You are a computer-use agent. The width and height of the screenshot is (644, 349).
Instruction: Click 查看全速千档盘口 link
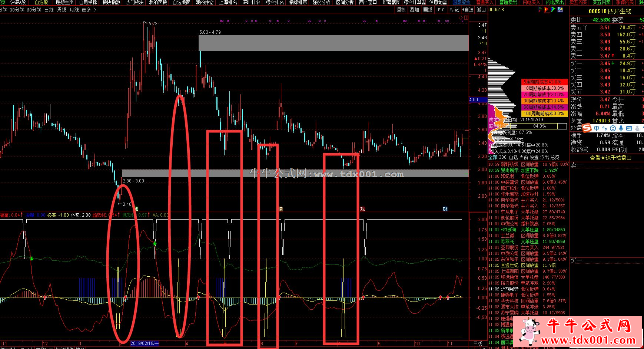(x=610, y=158)
